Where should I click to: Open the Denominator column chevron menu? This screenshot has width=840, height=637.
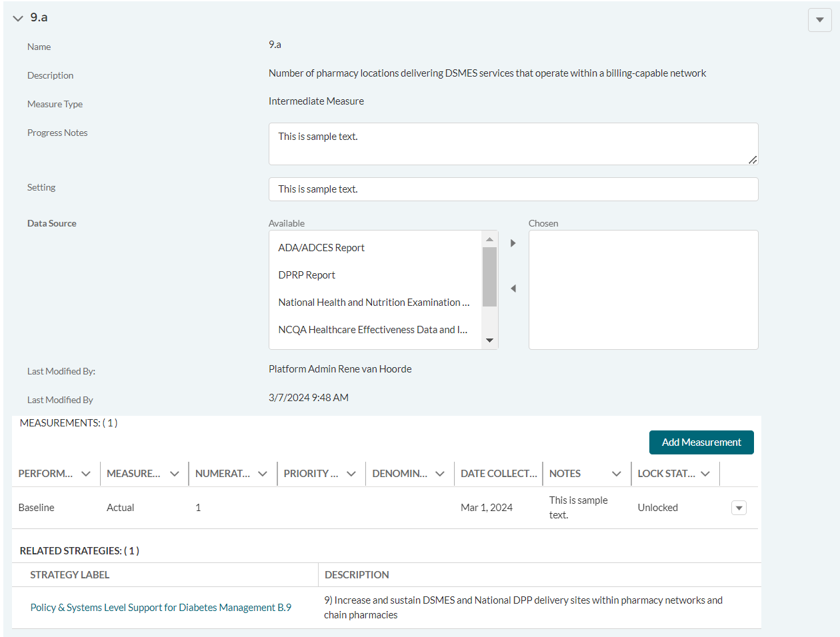pyautogui.click(x=440, y=474)
